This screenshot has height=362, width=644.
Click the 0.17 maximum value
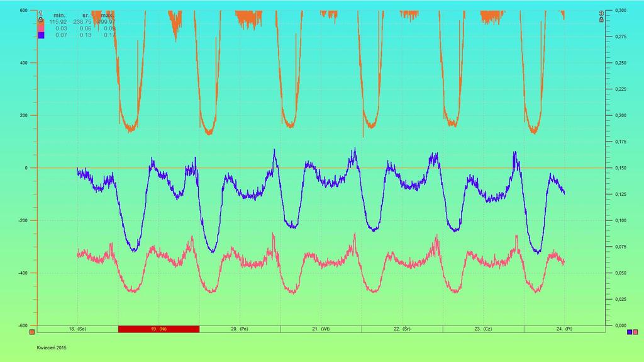pos(109,35)
